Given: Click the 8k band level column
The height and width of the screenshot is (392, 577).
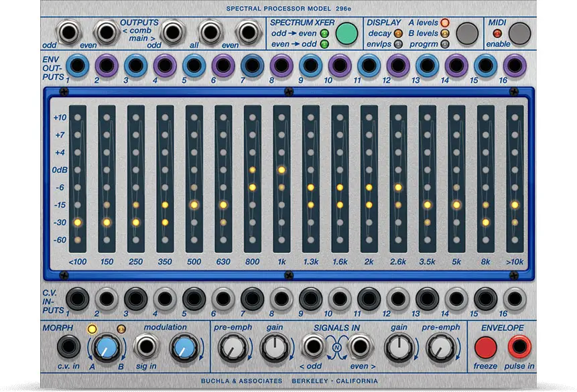Looking at the screenshot, I should pyautogui.click(x=486, y=179).
